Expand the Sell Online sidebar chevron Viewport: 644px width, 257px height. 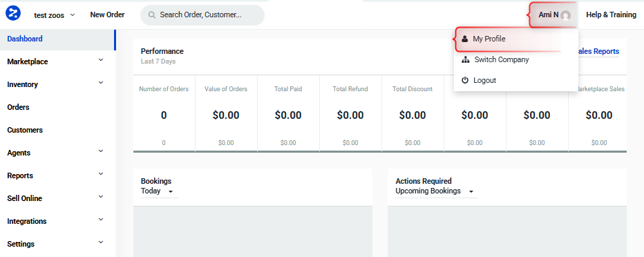point(101,197)
